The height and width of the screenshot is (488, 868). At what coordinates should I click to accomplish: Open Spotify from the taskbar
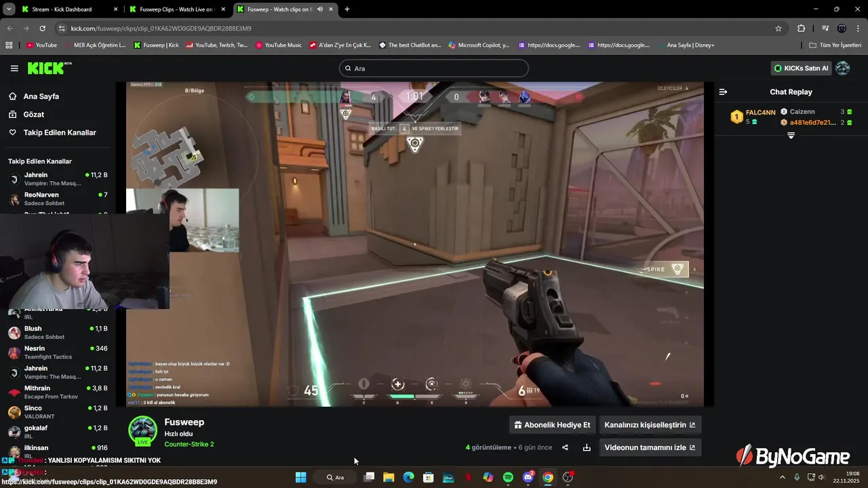pyautogui.click(x=508, y=477)
